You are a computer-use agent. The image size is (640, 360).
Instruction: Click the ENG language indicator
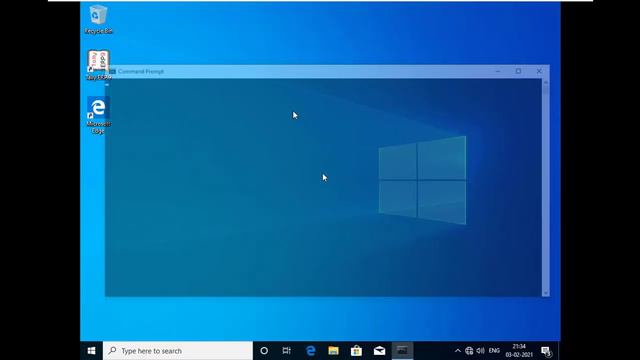point(494,351)
